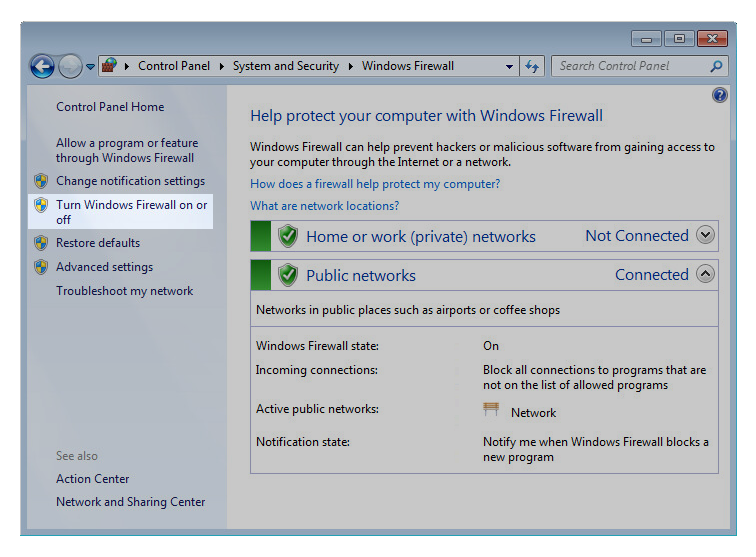Click shield icon beside Advanced settings

(41, 267)
